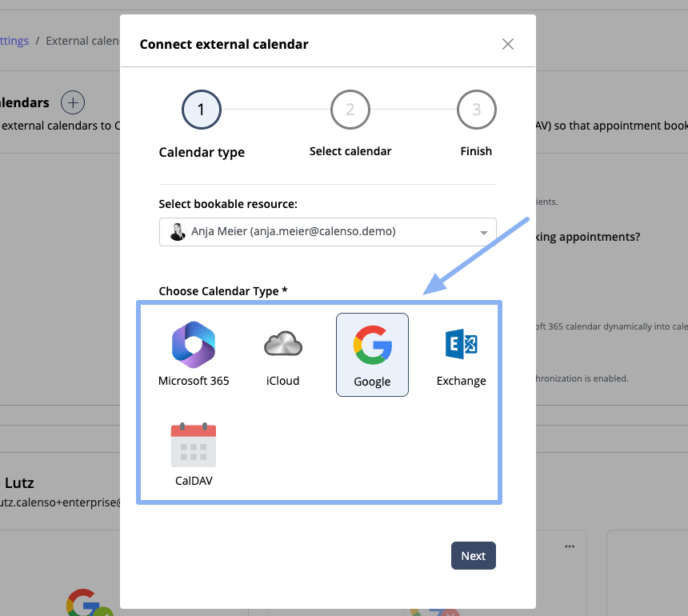
Task: Choose the CalDAV calendar type
Action: [194, 454]
